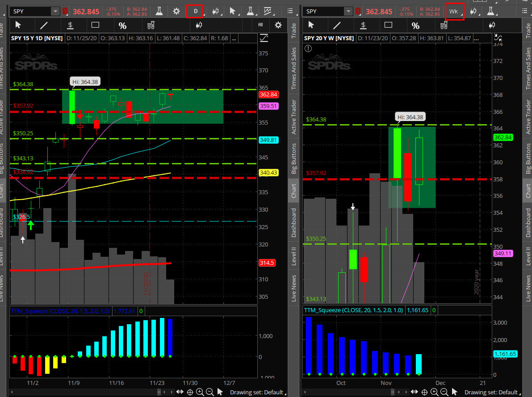Select the trendline drawing tool on left chart
Viewport: 532px width, 397px height.
click(44, 25)
